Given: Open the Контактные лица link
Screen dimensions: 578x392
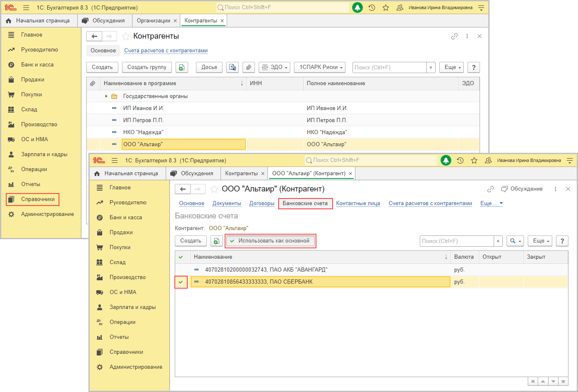Looking at the screenshot, I should (x=358, y=203).
